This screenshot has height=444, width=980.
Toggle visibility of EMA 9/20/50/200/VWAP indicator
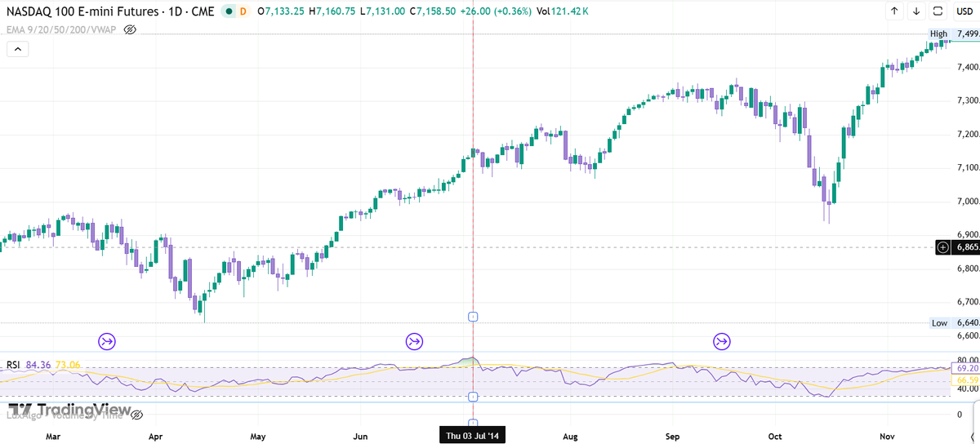pyautogui.click(x=129, y=29)
